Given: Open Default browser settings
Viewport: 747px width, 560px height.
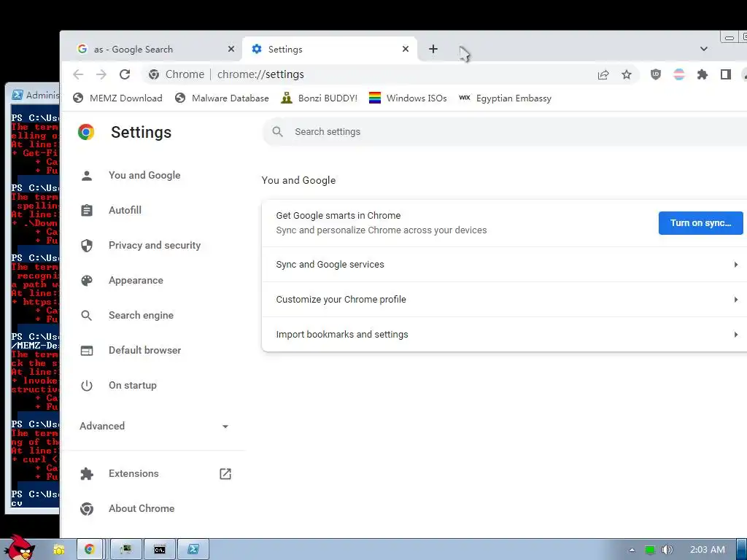Looking at the screenshot, I should click(145, 351).
